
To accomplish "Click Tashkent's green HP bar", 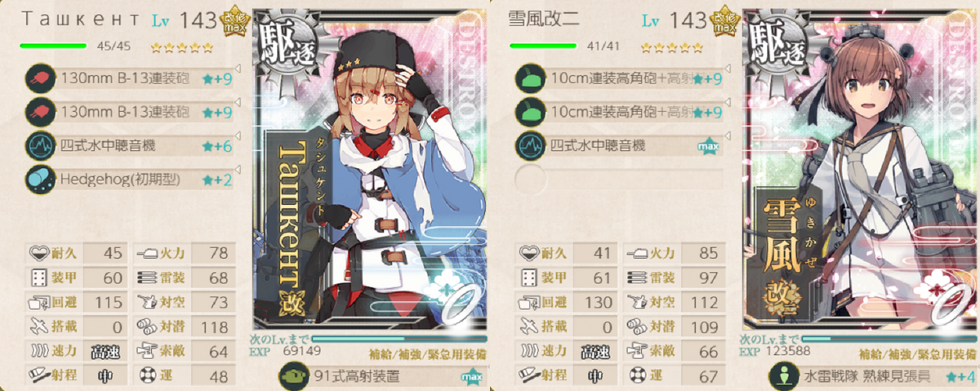I will [x=53, y=46].
